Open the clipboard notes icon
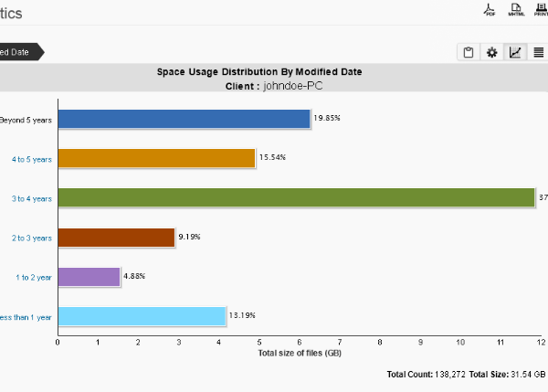Viewport: 548px width, 392px height. 469,52
